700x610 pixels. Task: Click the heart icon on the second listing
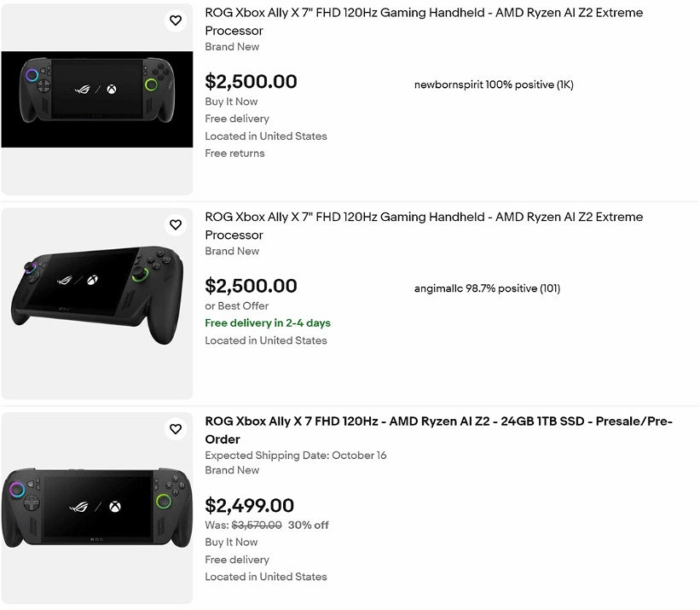point(175,224)
